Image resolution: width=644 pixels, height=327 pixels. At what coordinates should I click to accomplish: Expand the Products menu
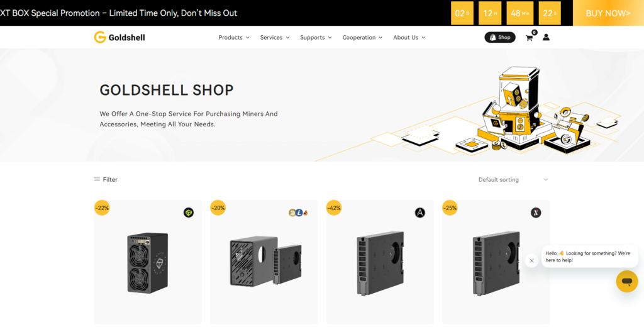pos(233,38)
